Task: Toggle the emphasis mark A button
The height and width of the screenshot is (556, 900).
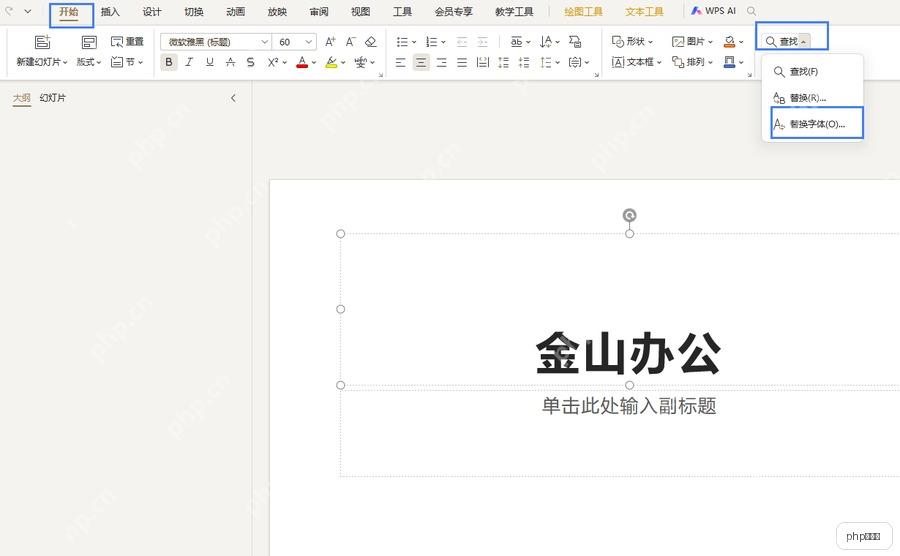Action: coord(230,62)
